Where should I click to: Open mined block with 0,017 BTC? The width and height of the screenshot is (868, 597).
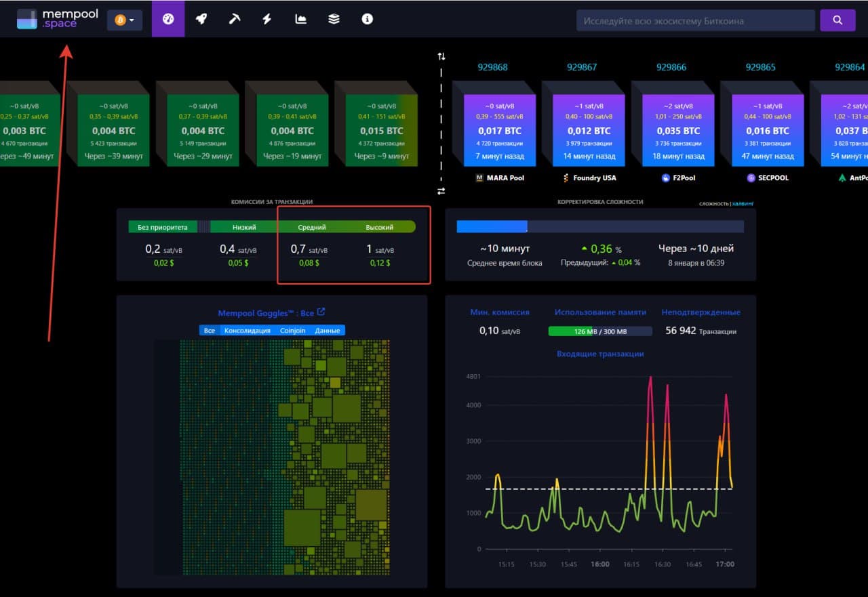(499, 130)
